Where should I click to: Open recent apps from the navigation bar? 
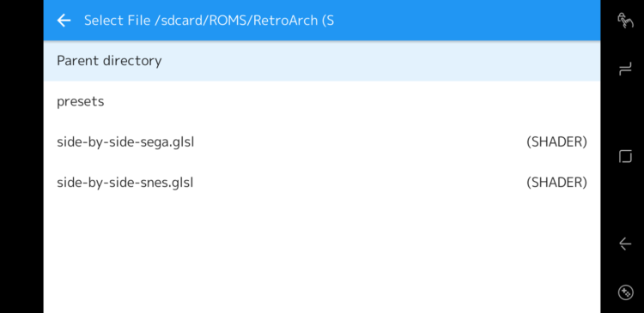coord(625,69)
